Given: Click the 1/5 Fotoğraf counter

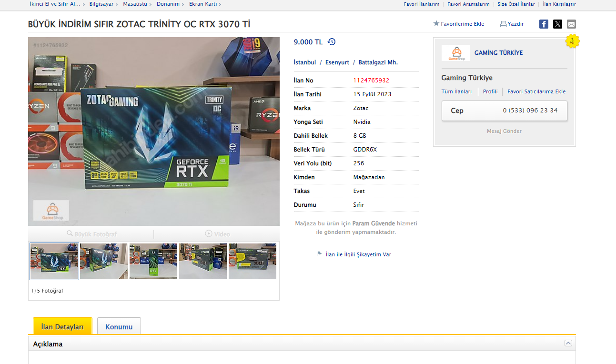Looking at the screenshot, I should click(47, 291).
